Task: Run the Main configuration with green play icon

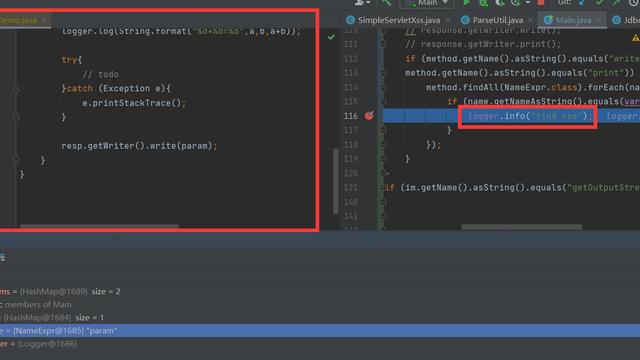Action: tap(466, 3)
